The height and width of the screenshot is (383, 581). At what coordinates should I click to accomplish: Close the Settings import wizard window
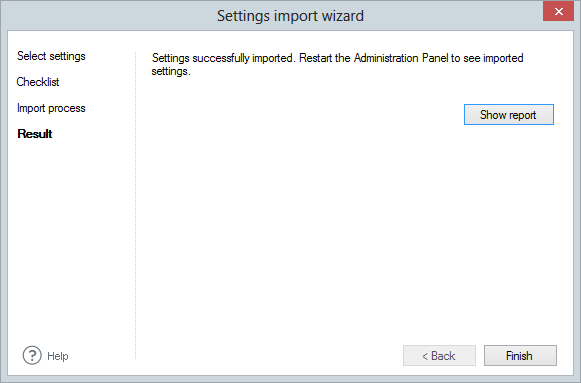tap(558, 11)
